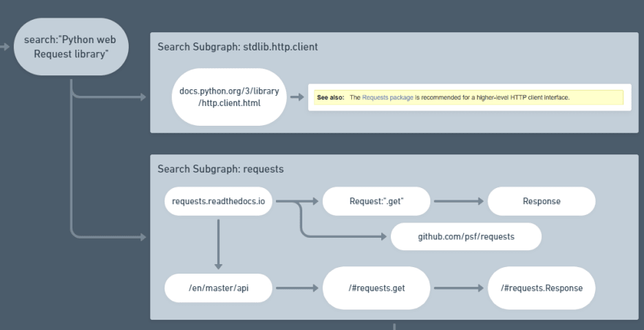Image resolution: width=644 pixels, height=330 pixels.
Task: Select the search "Python web Request library" node
Action: tap(71, 47)
